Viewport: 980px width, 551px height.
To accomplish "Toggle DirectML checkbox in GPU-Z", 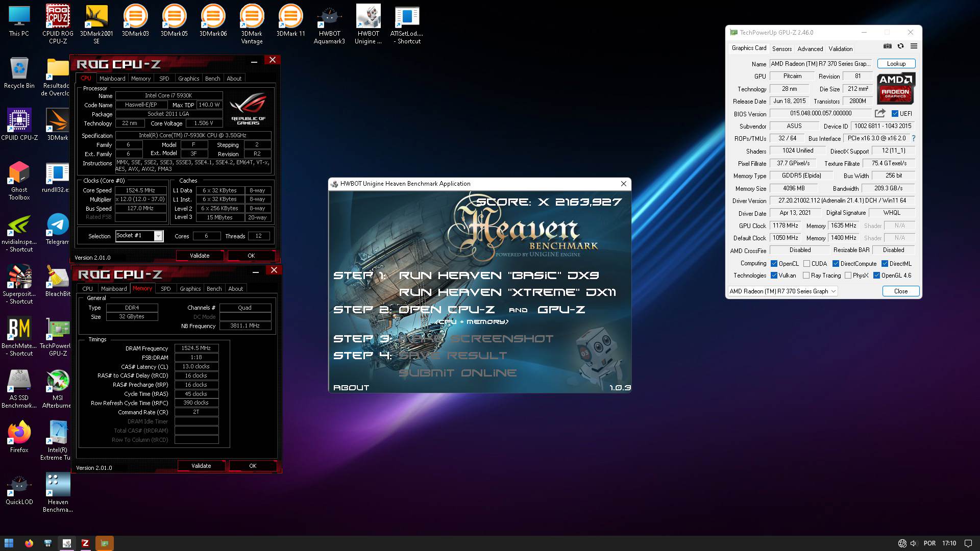I will click(885, 264).
